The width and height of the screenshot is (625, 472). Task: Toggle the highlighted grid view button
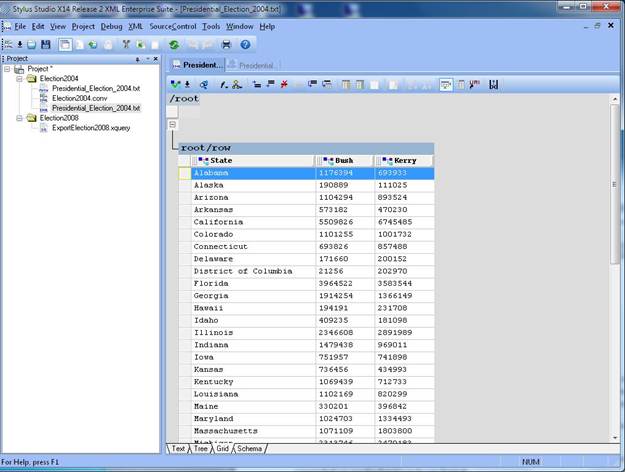[446, 85]
